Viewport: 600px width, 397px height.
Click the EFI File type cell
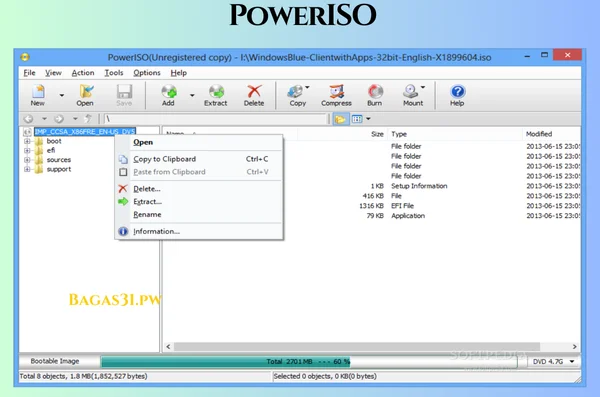[x=402, y=206]
